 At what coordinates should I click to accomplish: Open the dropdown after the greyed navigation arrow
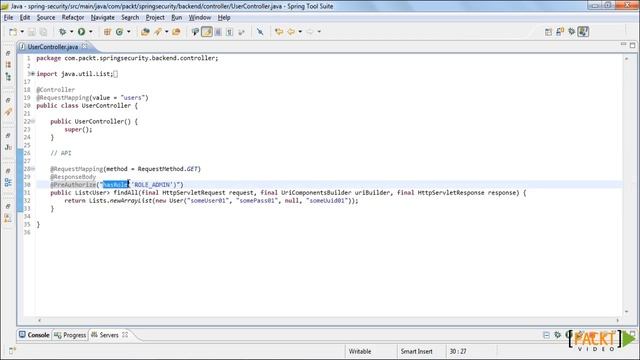click(319, 32)
